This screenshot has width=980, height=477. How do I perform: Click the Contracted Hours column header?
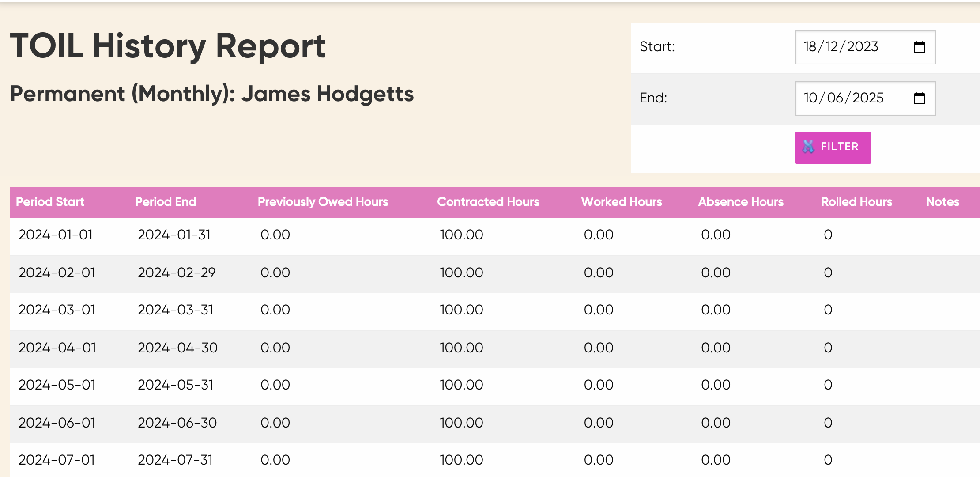tap(488, 202)
